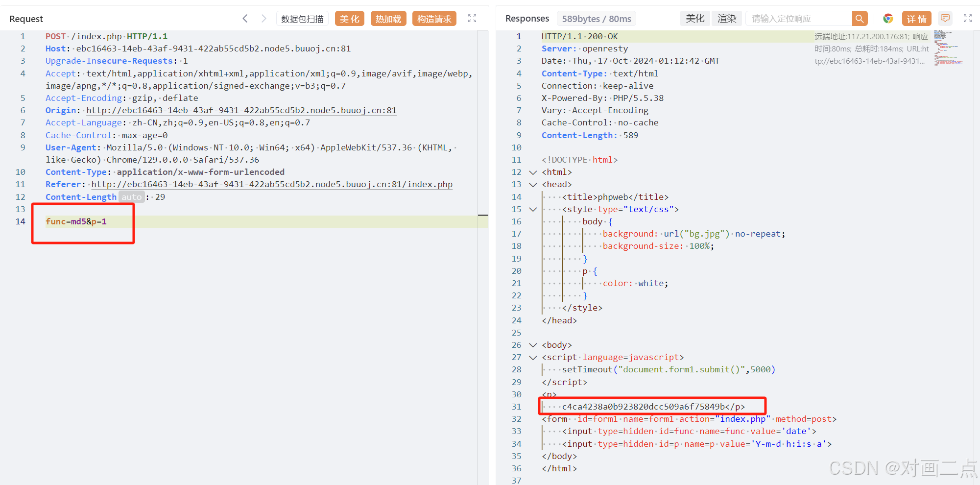Viewport: 980px width, 485px height.
Task: Click the md5 hash output c4ca4238a0b923820dcc509a6f75849b
Action: (x=644, y=407)
